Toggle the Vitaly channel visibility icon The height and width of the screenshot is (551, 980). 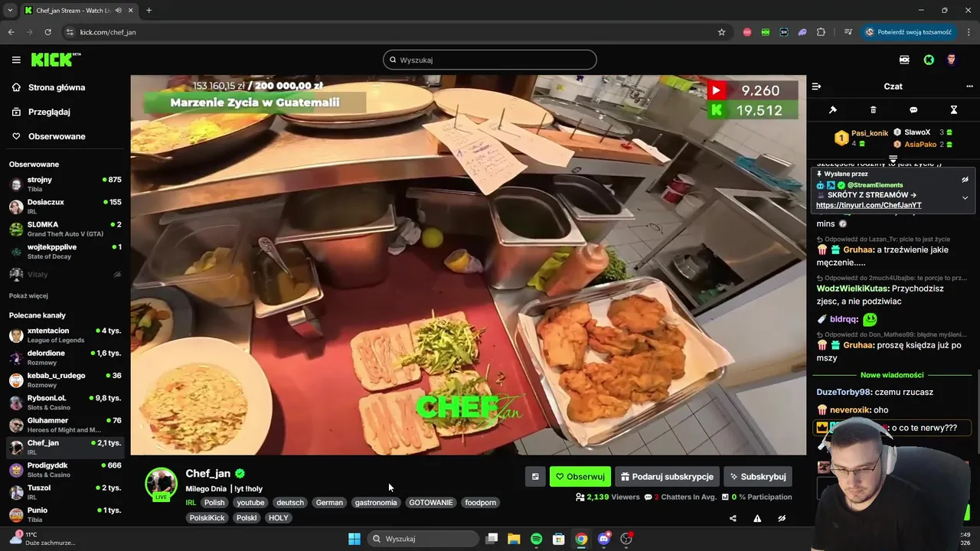tap(117, 274)
